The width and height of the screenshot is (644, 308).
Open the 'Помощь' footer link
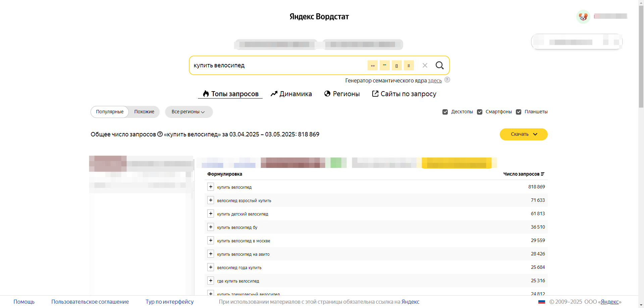pyautogui.click(x=24, y=302)
